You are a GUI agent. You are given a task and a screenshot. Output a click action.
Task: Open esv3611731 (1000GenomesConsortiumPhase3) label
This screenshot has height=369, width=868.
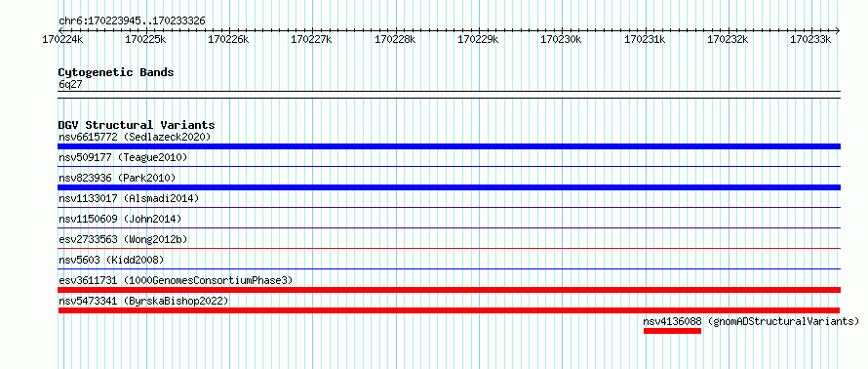click(x=176, y=280)
